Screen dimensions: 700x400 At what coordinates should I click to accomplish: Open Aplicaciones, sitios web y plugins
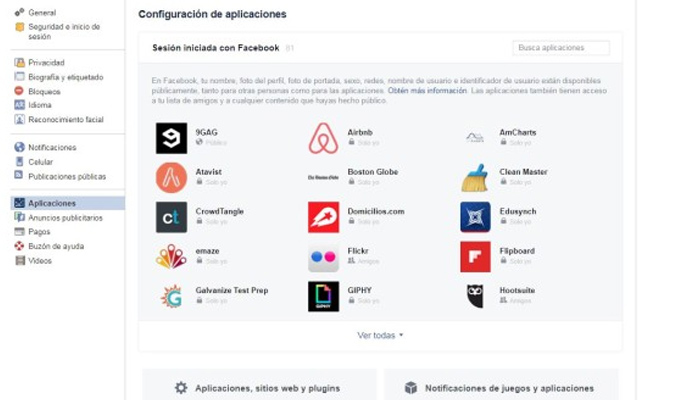coord(259,388)
